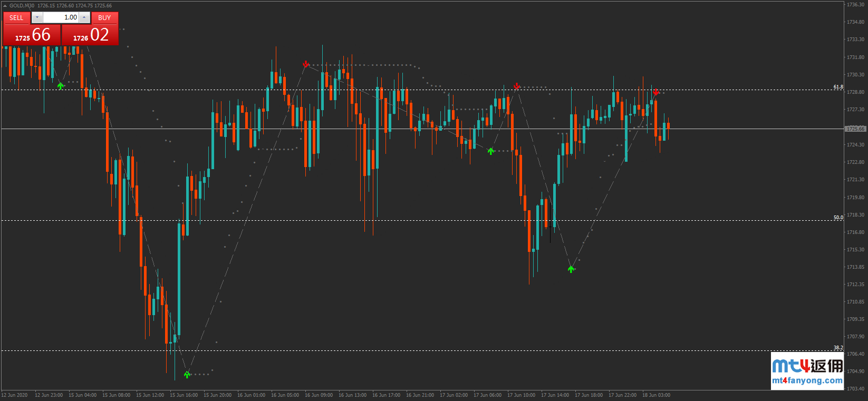The width and height of the screenshot is (868, 401).
Task: Select the leftmost green up arrow signal
Action: click(x=61, y=85)
